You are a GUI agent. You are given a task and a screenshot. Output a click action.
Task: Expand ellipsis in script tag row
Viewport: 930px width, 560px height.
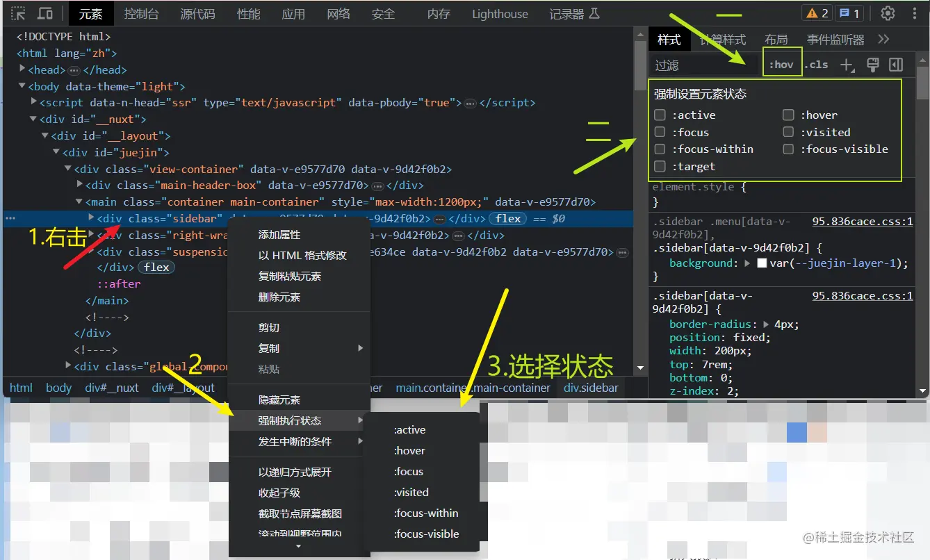tap(470, 103)
